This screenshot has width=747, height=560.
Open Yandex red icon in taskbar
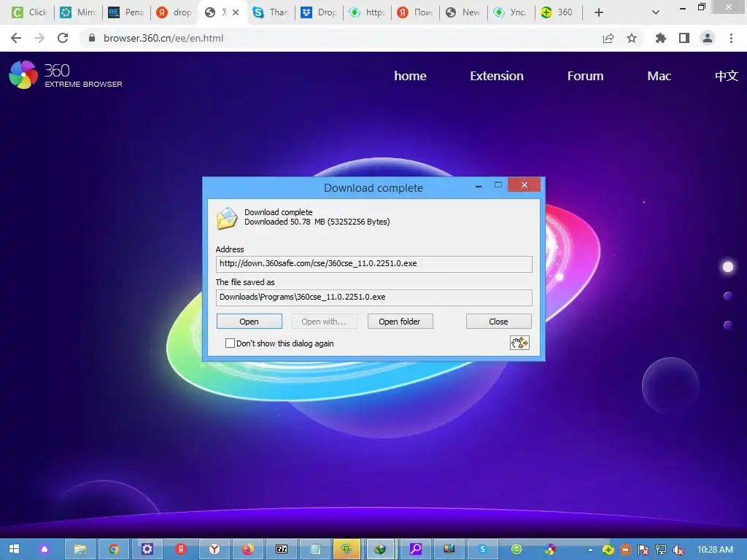(x=181, y=549)
